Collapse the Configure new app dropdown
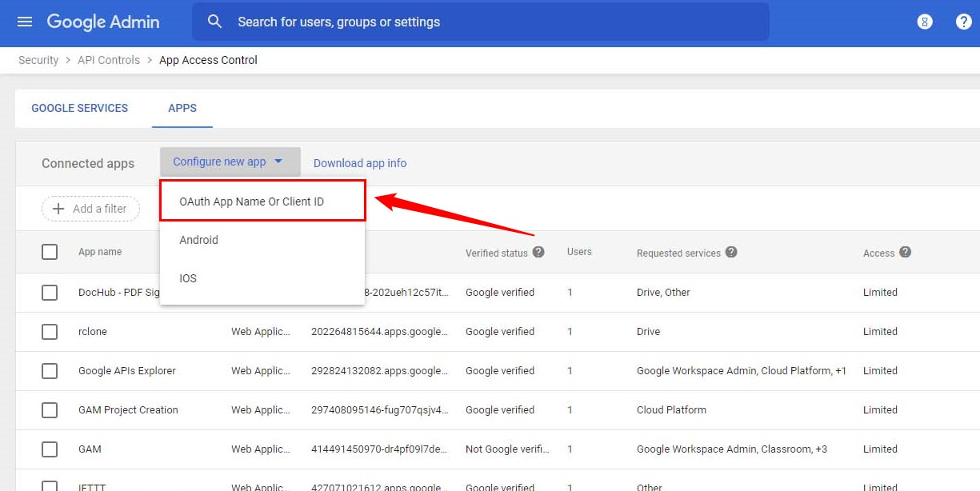The image size is (980, 491). (x=230, y=162)
